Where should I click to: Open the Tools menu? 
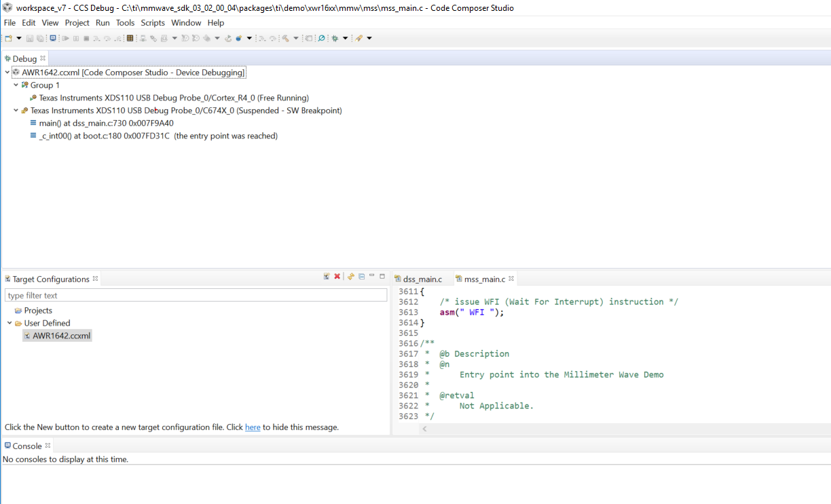pyautogui.click(x=126, y=22)
